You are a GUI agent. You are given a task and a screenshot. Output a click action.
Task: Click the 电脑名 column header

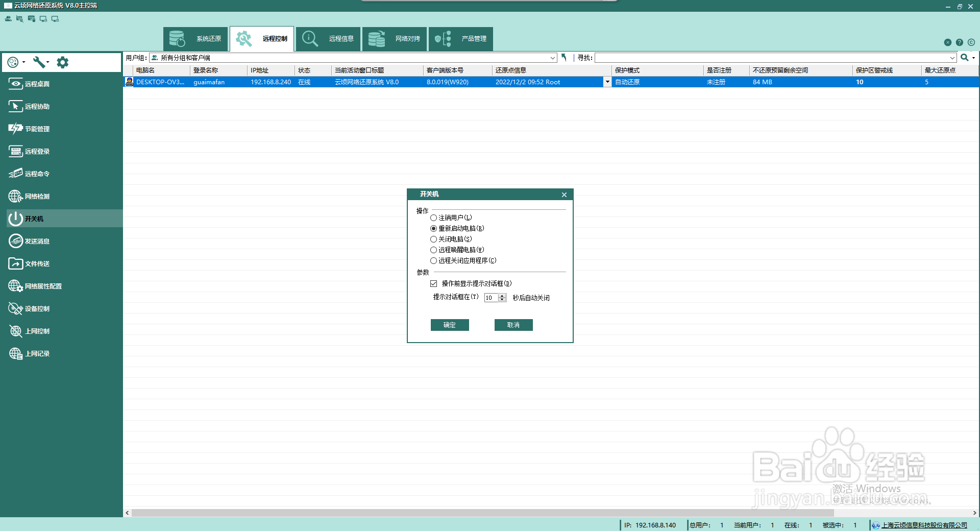pos(162,70)
